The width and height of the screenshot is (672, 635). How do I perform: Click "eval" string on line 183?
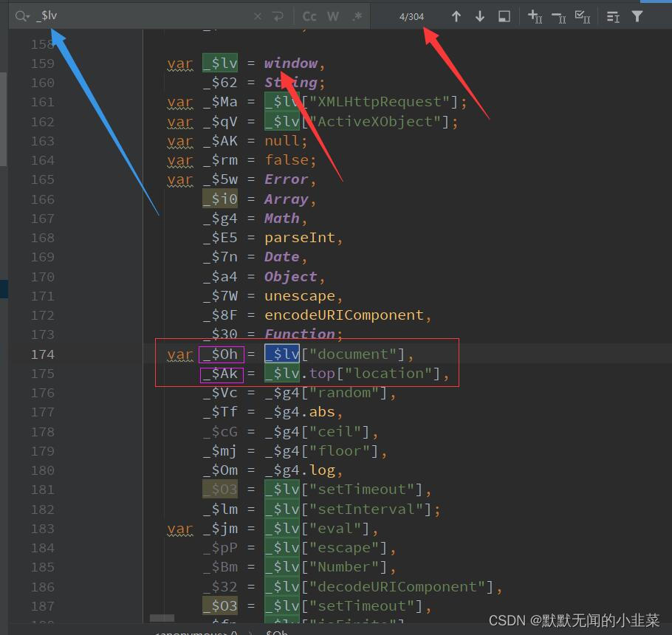(x=335, y=529)
